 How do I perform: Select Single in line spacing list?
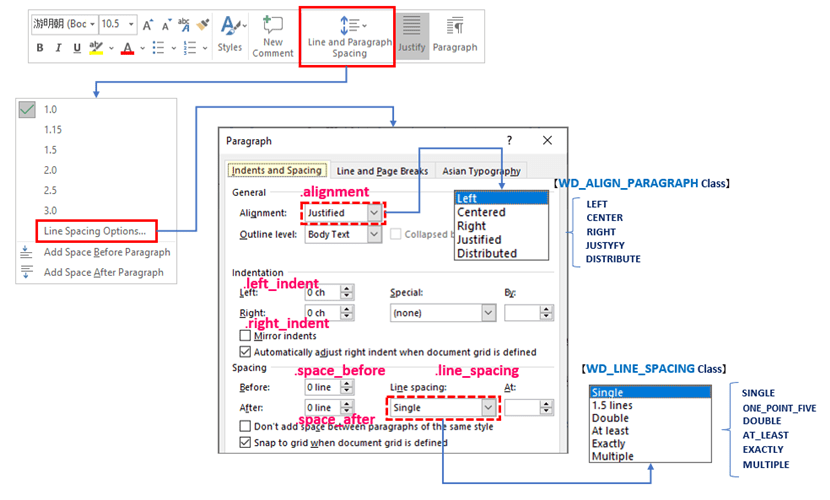[650, 392]
